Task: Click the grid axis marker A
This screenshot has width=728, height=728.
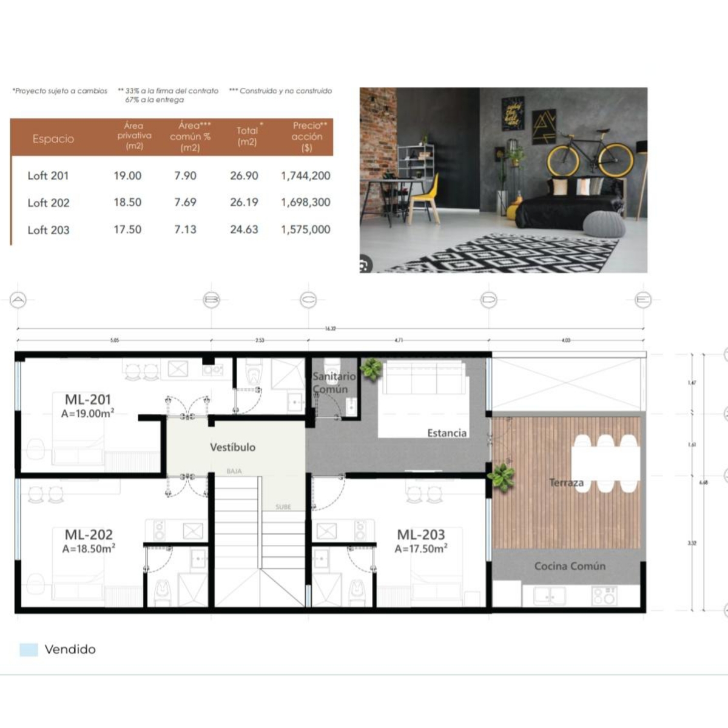Action: coord(18,300)
